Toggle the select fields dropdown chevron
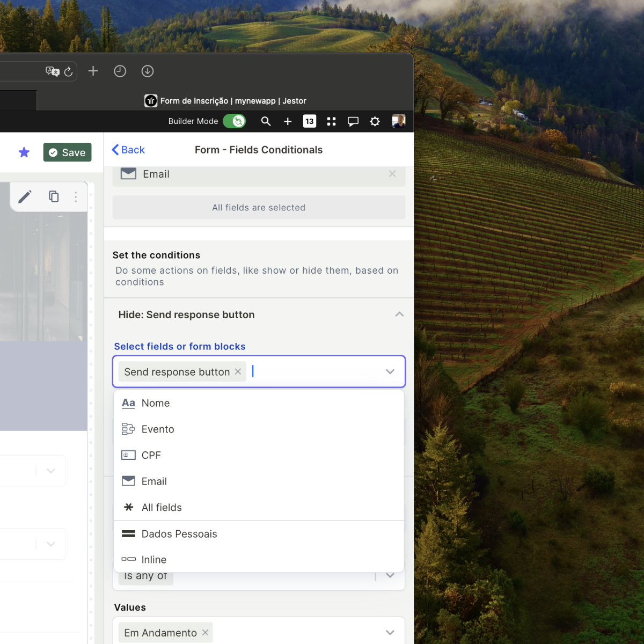The height and width of the screenshot is (644, 644). pyautogui.click(x=390, y=371)
